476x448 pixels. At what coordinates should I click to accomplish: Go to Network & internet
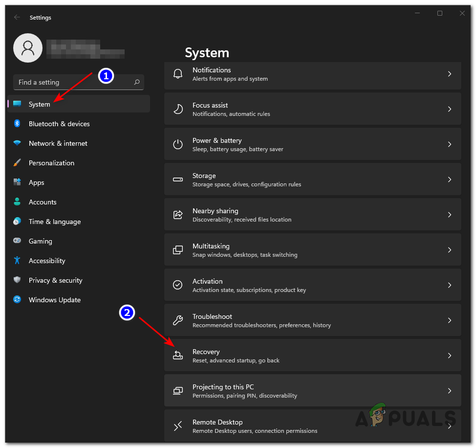click(79, 143)
